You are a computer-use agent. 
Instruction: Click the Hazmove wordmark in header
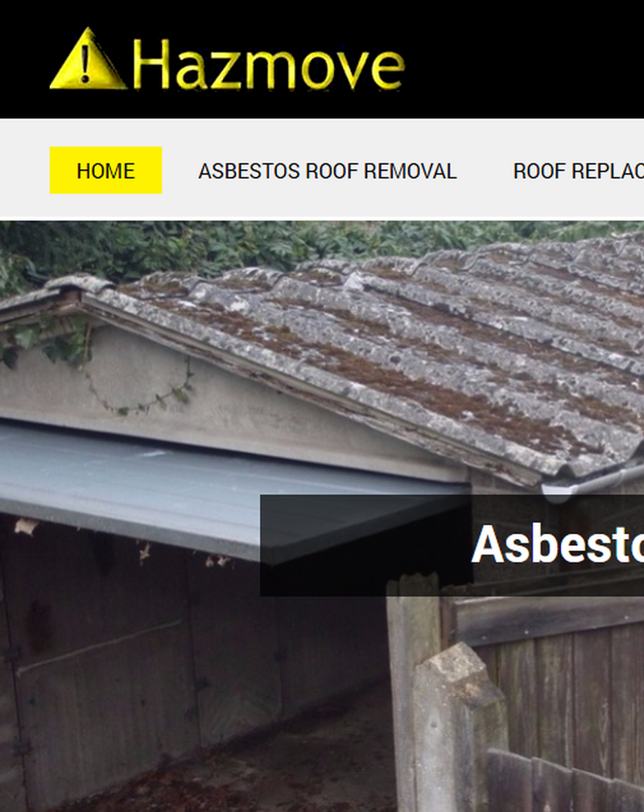point(268,64)
